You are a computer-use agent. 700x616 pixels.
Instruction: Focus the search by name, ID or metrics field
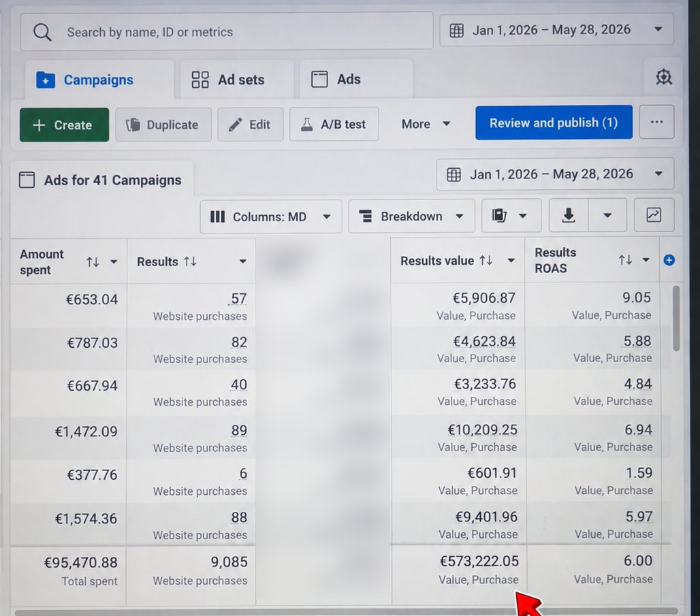(227, 31)
